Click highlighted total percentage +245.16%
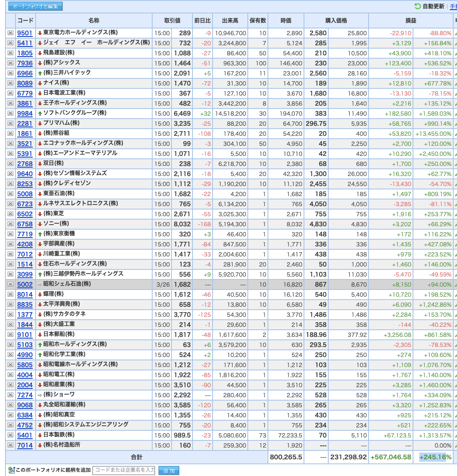Viewport: 457px width, 476px height. [x=436, y=457]
